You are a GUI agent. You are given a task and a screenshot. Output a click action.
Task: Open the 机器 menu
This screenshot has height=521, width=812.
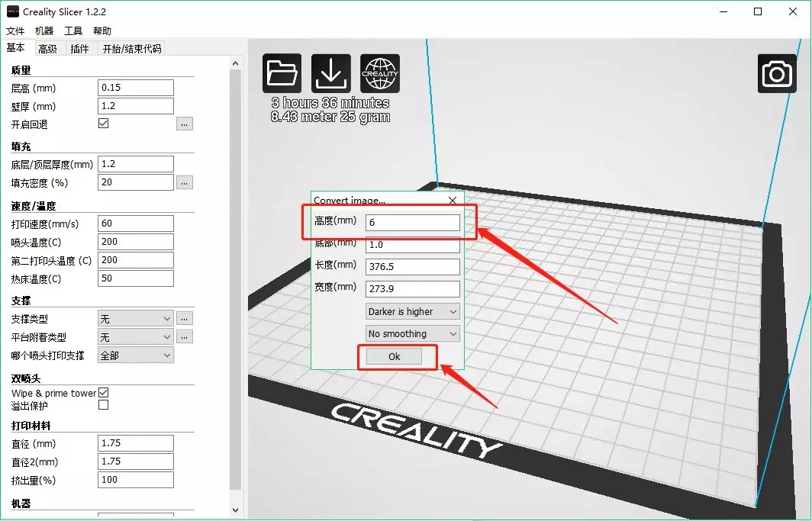pos(44,31)
